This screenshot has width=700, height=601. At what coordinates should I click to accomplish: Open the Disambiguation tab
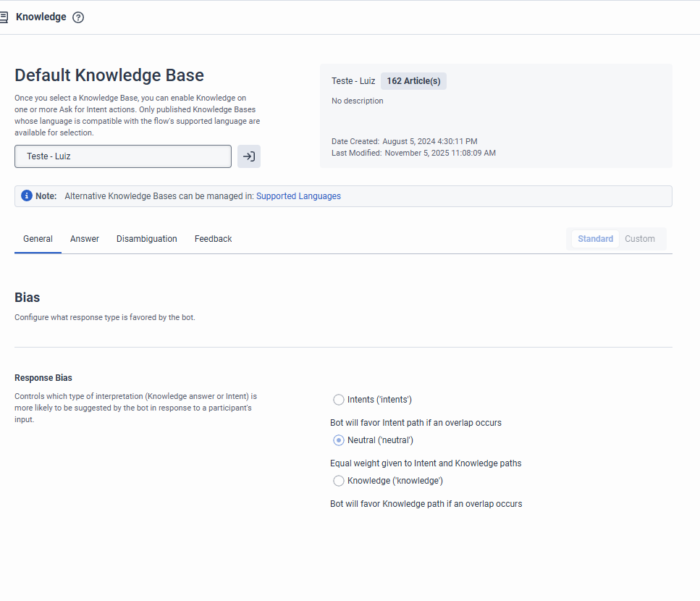coord(147,239)
